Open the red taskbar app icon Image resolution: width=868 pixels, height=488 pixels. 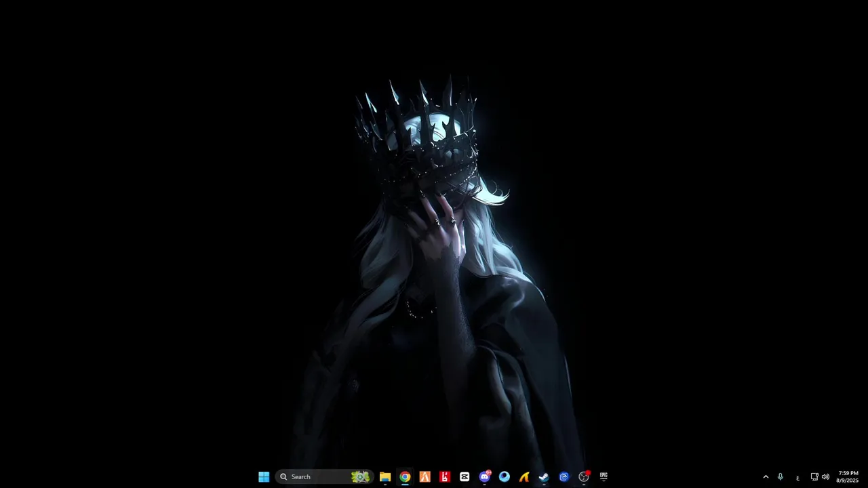(445, 476)
